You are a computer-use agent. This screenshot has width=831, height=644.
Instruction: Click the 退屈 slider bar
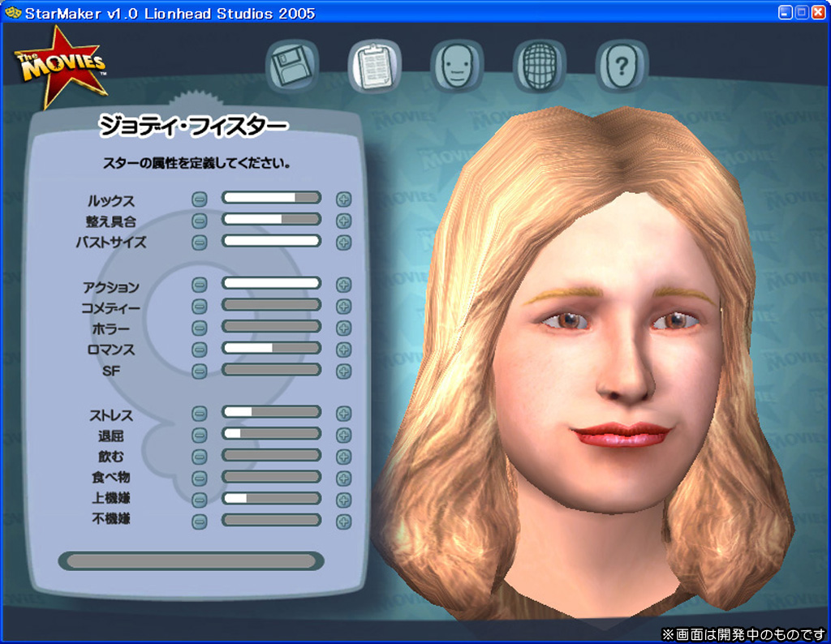click(271, 434)
